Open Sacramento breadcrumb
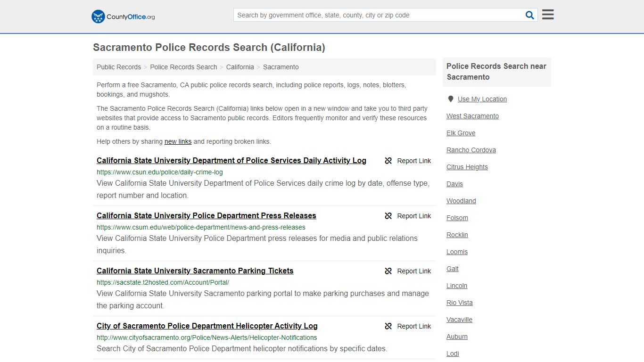Image resolution: width=644 pixels, height=362 pixels. click(x=281, y=67)
